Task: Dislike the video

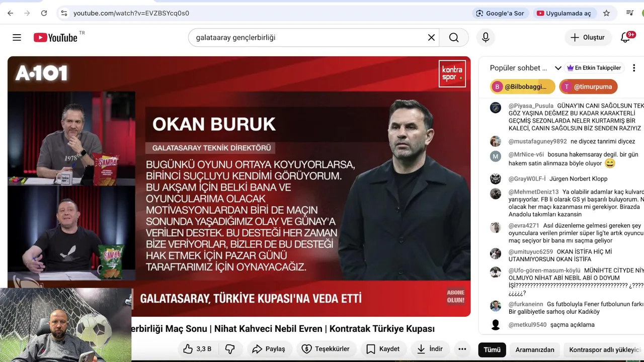Action: (x=230, y=349)
